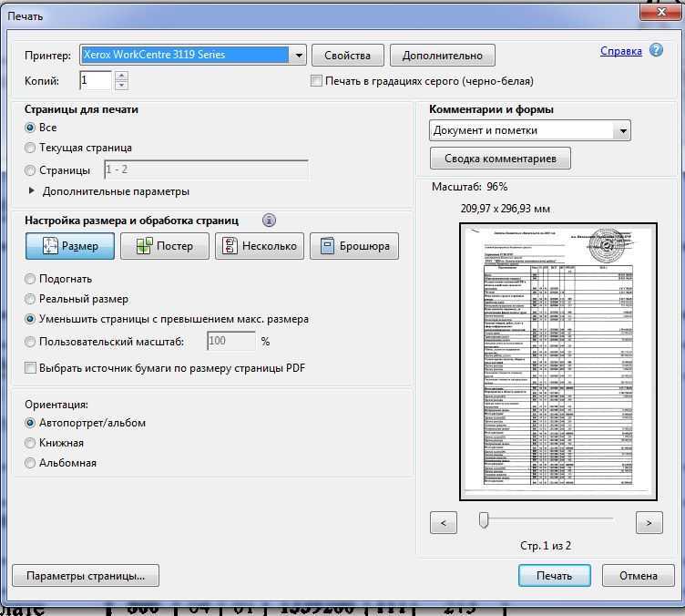Open the Дополнительно advanced settings

pyautogui.click(x=443, y=56)
